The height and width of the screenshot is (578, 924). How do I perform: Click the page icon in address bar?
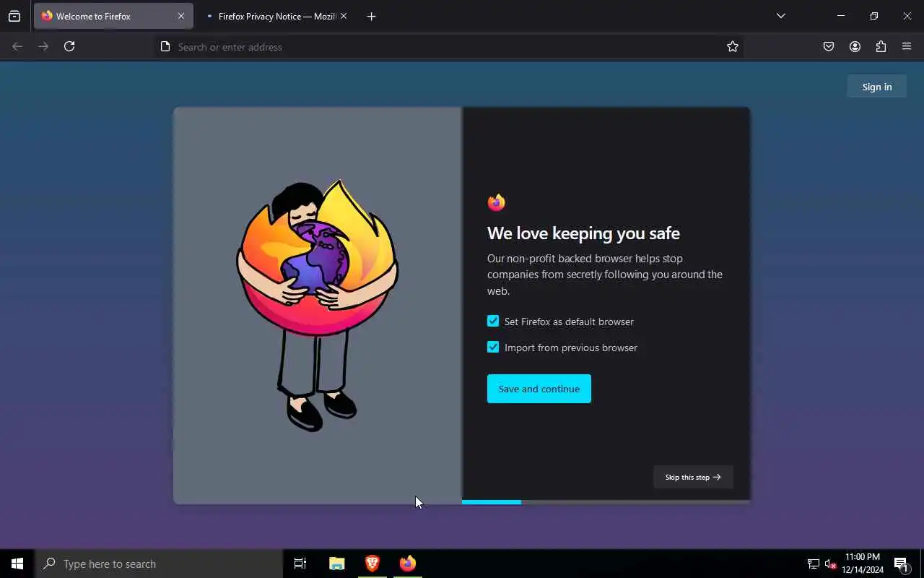(165, 47)
